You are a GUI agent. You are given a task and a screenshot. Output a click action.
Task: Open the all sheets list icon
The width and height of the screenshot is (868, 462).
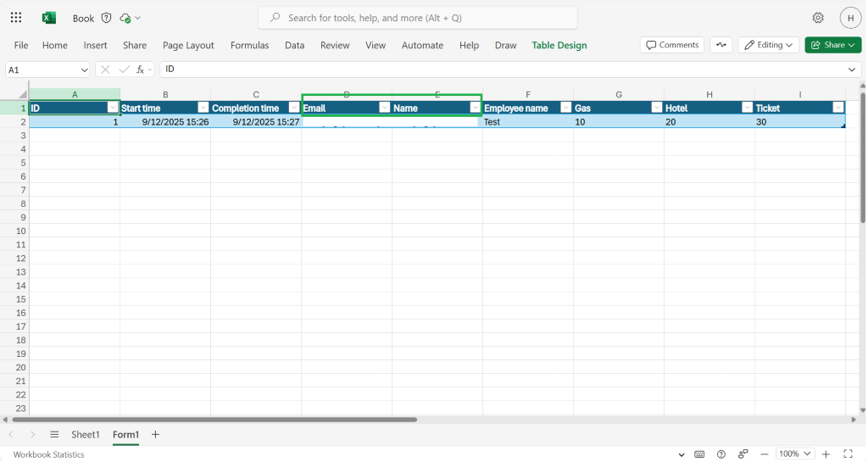tap(54, 435)
